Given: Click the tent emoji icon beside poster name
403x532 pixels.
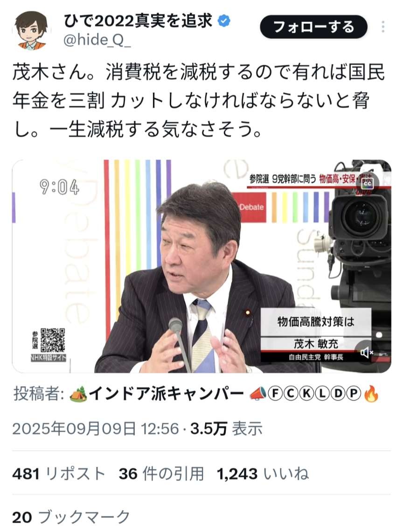Looking at the screenshot, I should point(78,394).
